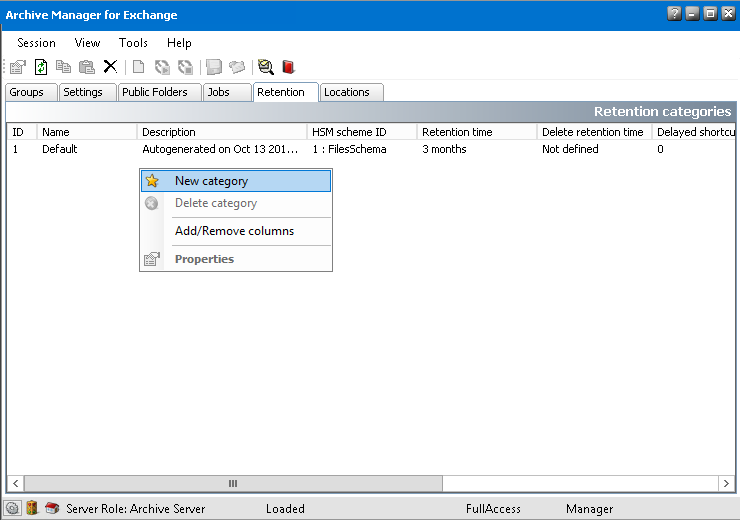
Task: Select the Default retention category row
Action: tap(60, 149)
